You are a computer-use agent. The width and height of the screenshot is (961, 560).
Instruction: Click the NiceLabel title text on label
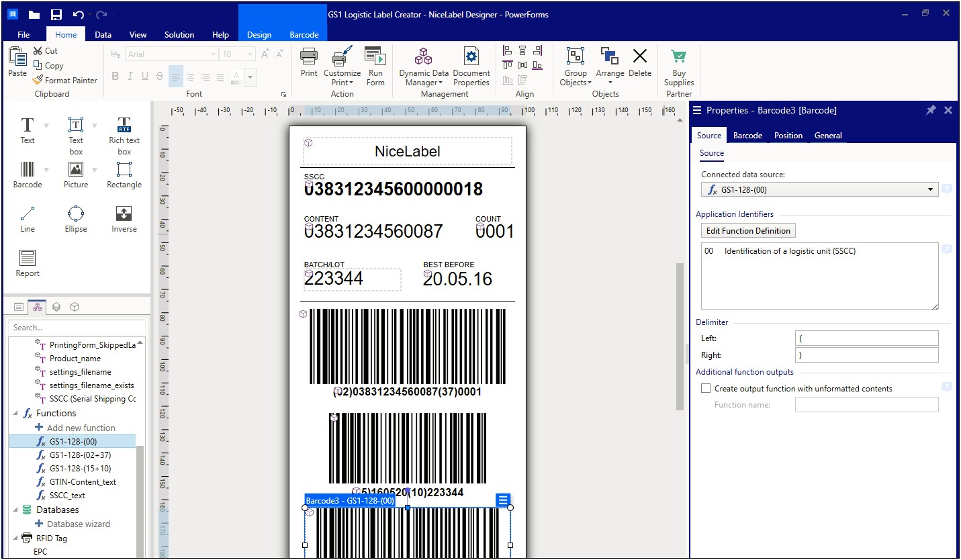pos(407,152)
